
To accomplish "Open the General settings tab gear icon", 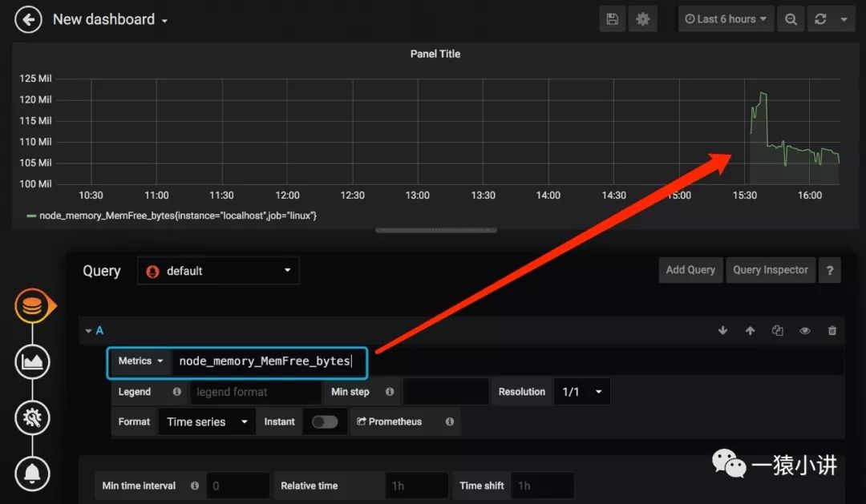I will [x=32, y=418].
